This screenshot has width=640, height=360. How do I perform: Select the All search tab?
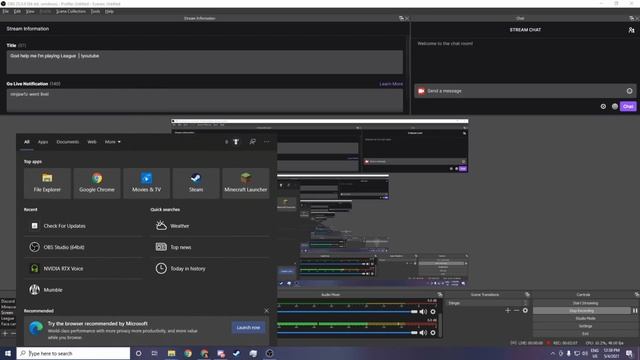pyautogui.click(x=27, y=142)
